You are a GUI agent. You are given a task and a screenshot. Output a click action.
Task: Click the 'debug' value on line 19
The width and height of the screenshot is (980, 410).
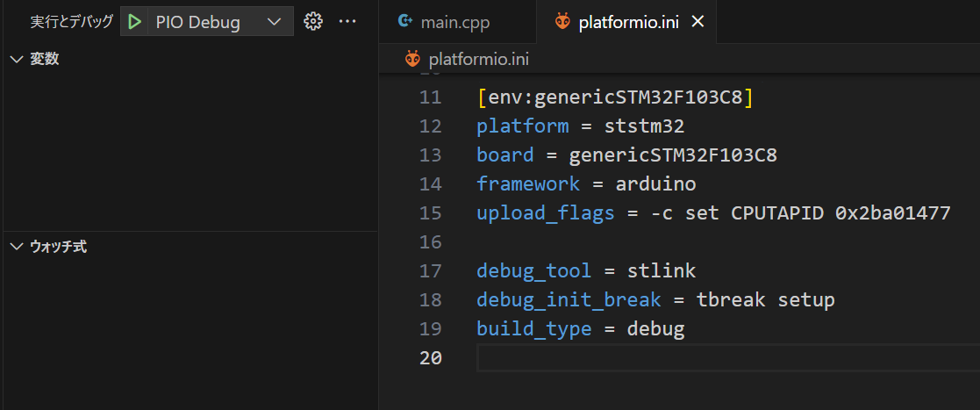click(x=655, y=328)
